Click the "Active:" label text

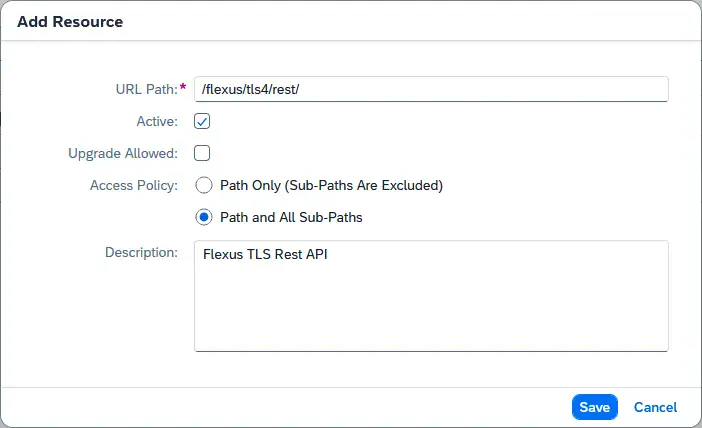click(x=158, y=121)
